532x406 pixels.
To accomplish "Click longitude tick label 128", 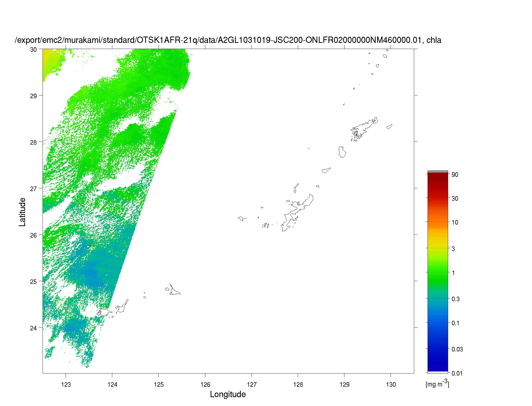I will tap(298, 384).
